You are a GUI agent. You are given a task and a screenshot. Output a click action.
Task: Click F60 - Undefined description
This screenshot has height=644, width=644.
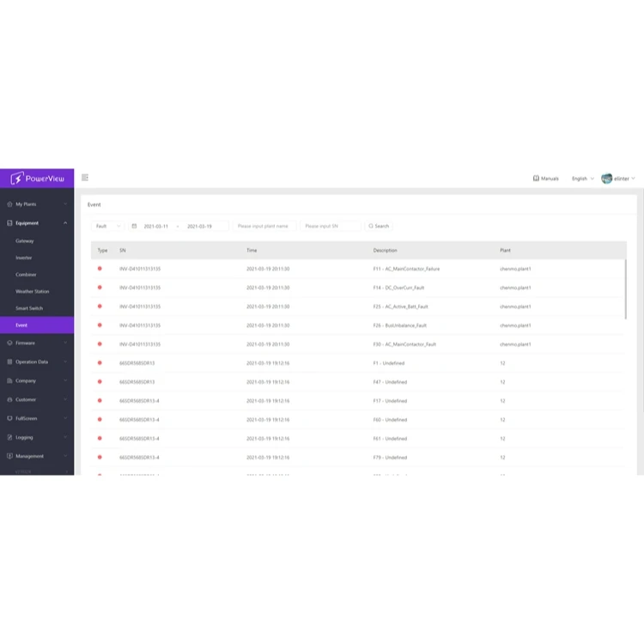[x=390, y=420]
